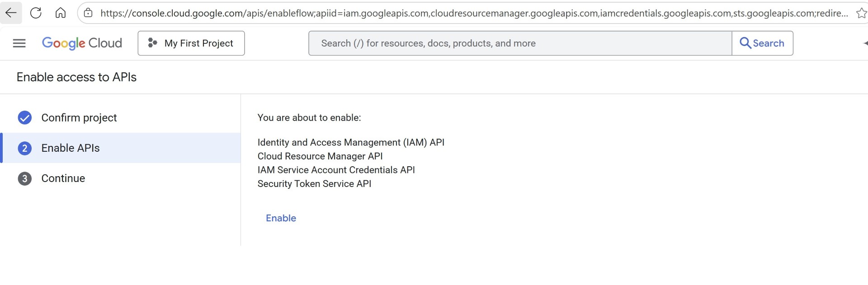This screenshot has width=868, height=285.
Task: Click the You are about to enable text
Action: (x=309, y=118)
